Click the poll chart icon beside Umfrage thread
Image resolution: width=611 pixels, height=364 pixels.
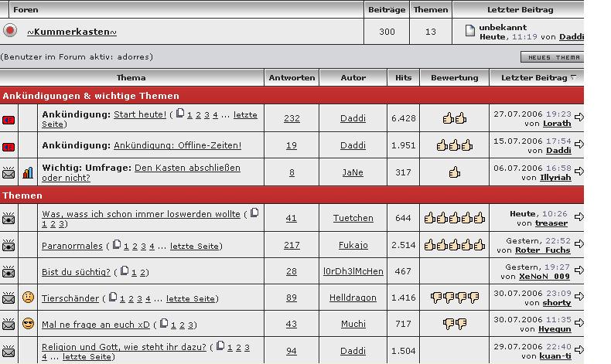[x=28, y=172]
